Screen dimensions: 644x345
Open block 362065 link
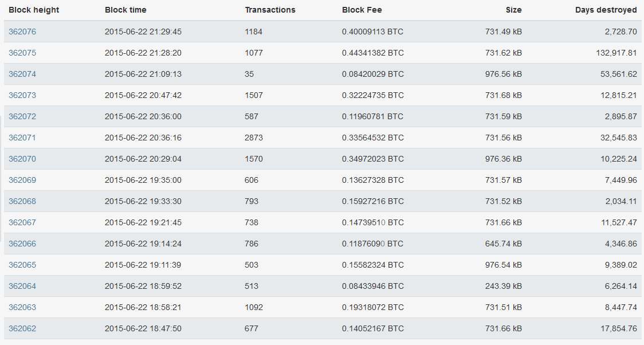click(x=22, y=265)
